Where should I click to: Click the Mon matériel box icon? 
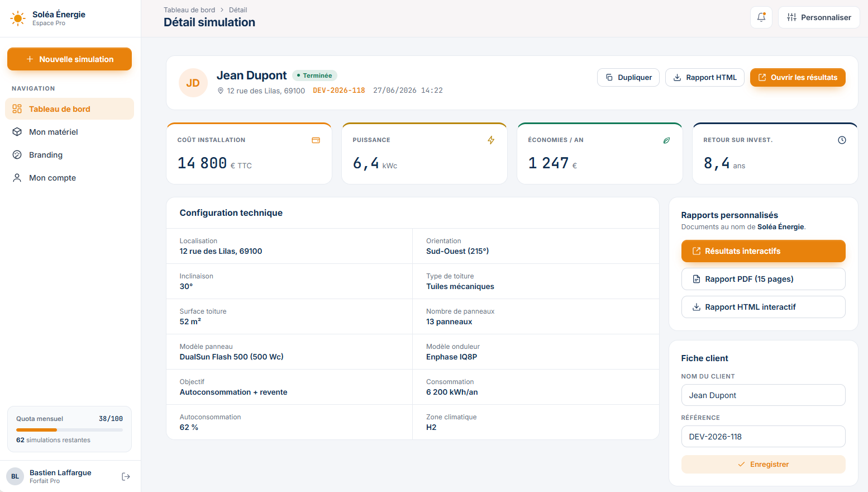point(17,132)
